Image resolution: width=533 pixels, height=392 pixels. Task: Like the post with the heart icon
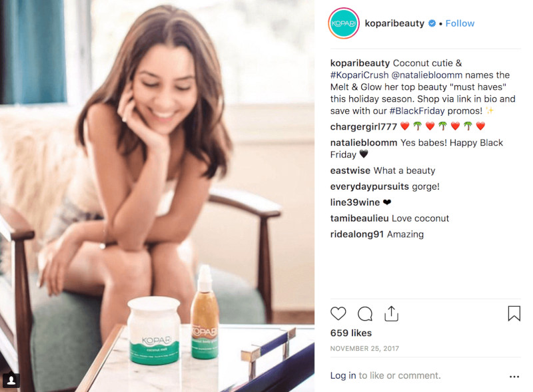338,313
